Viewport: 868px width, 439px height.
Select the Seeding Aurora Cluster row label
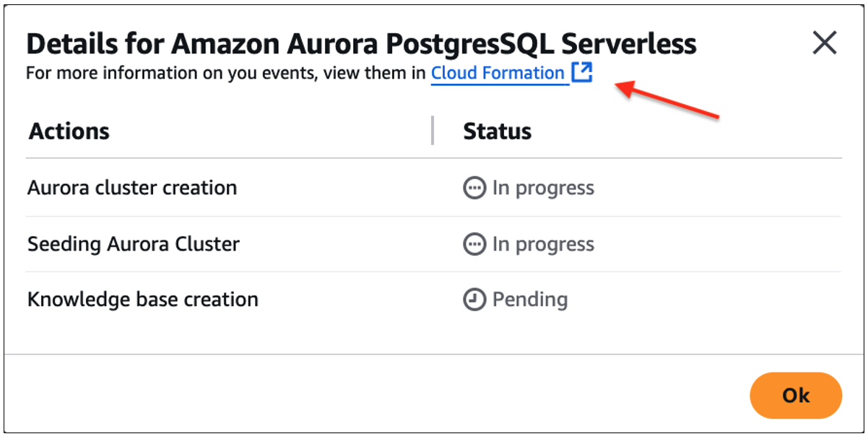click(134, 245)
